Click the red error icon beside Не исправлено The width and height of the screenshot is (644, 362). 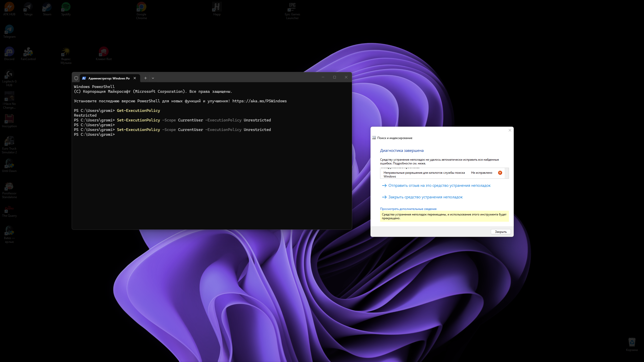[x=500, y=173]
